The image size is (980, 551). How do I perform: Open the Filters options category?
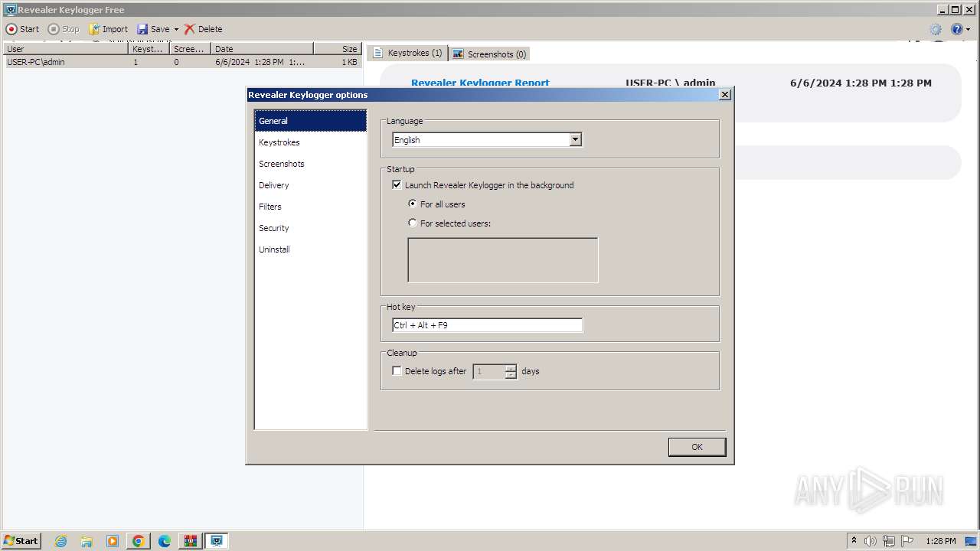[x=310, y=207]
